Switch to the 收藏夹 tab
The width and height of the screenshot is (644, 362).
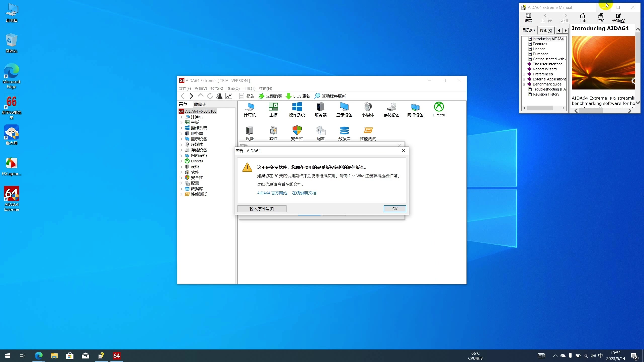[200, 104]
